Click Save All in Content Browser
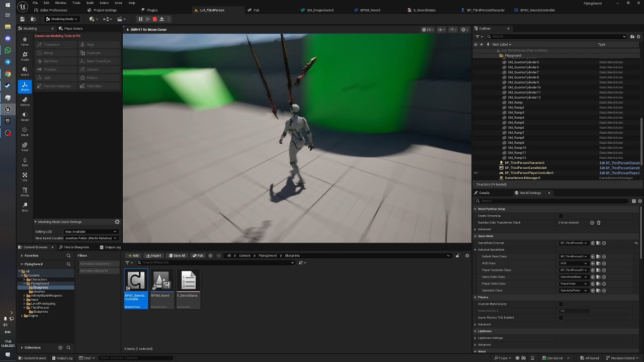The height and width of the screenshot is (362, 644). tap(177, 255)
